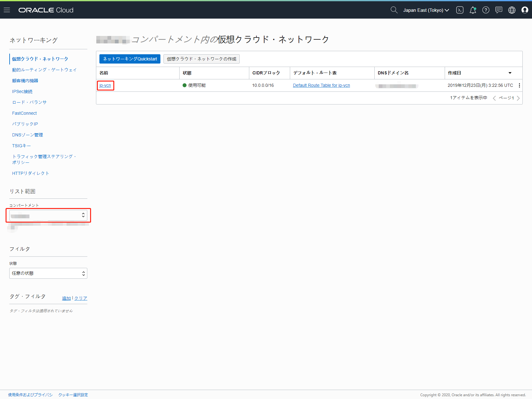Open Default Route Table for jp-vcn
The width and height of the screenshot is (532, 399).
(x=321, y=85)
